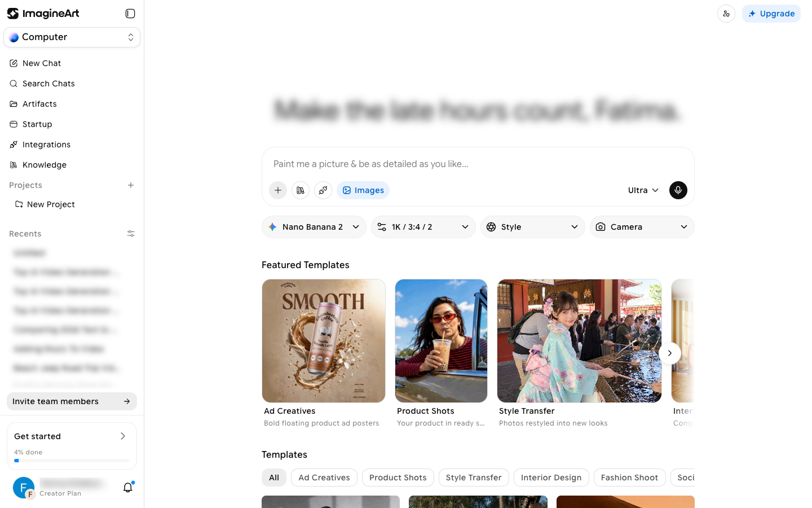
Task: Click the Integrations plug icon in sidebar
Action: click(x=14, y=144)
